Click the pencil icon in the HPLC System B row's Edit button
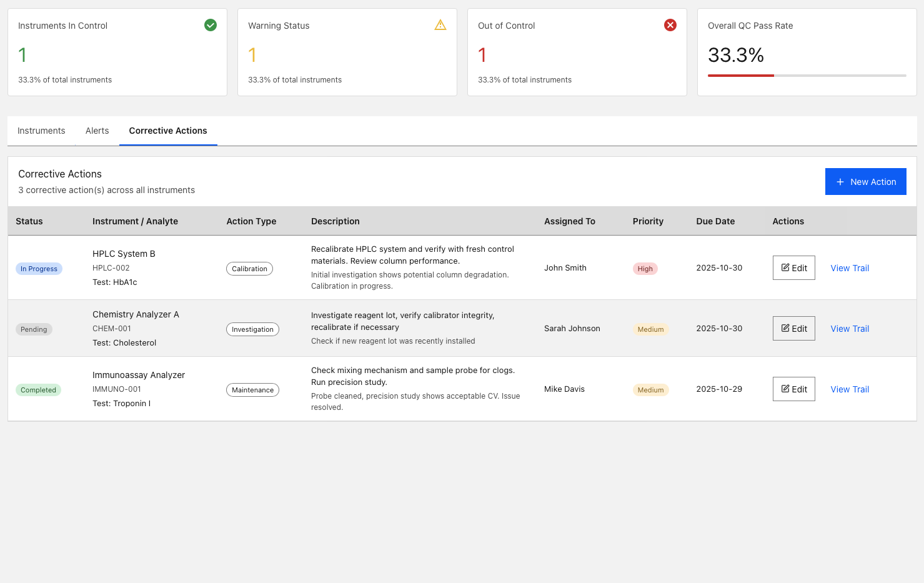Screen dimensions: 924x583 point(785,267)
